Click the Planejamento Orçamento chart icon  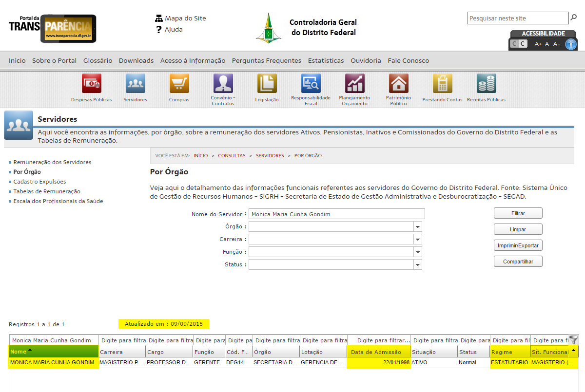tap(354, 83)
